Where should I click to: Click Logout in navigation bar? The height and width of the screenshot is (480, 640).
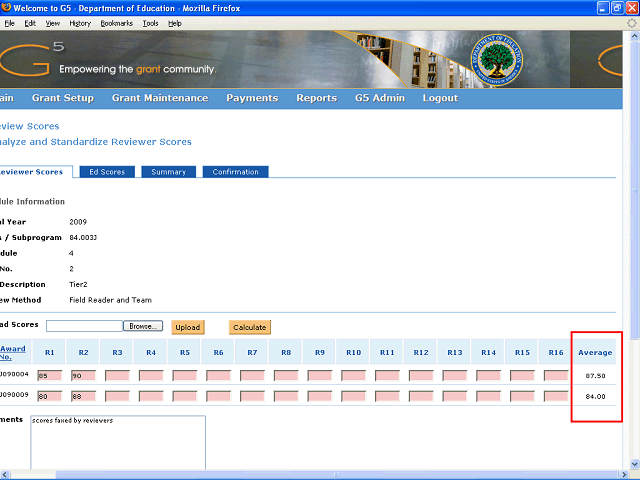[440, 98]
